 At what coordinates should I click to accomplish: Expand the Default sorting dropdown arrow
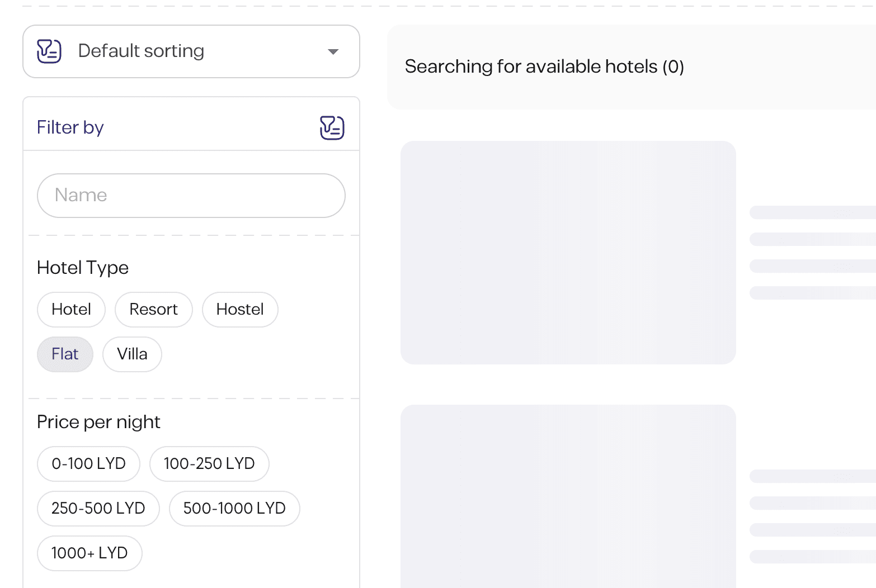pos(333,51)
